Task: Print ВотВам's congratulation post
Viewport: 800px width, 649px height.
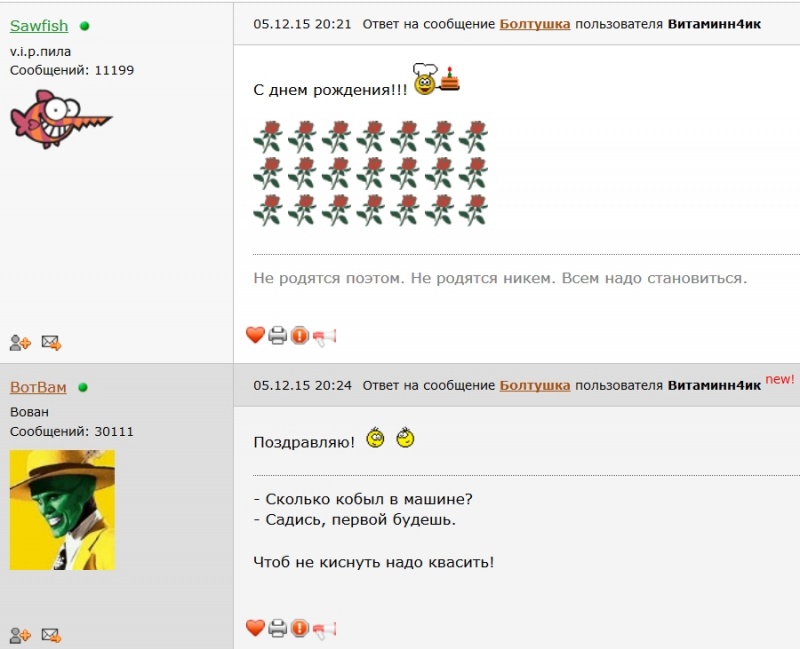Action: pyautogui.click(x=278, y=628)
